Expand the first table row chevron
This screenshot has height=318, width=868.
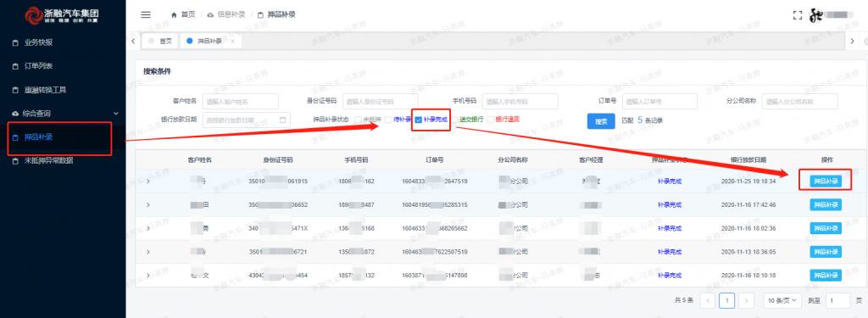click(147, 181)
